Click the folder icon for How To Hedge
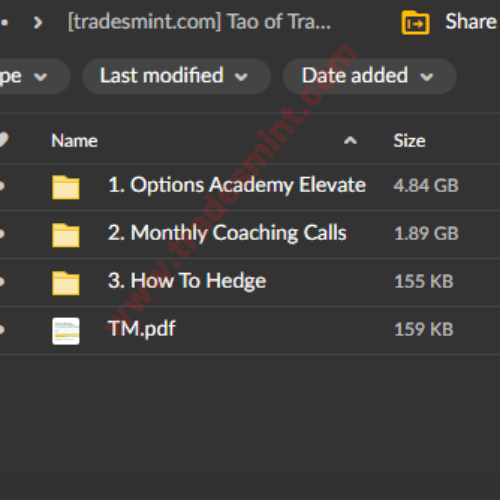 tap(66, 283)
